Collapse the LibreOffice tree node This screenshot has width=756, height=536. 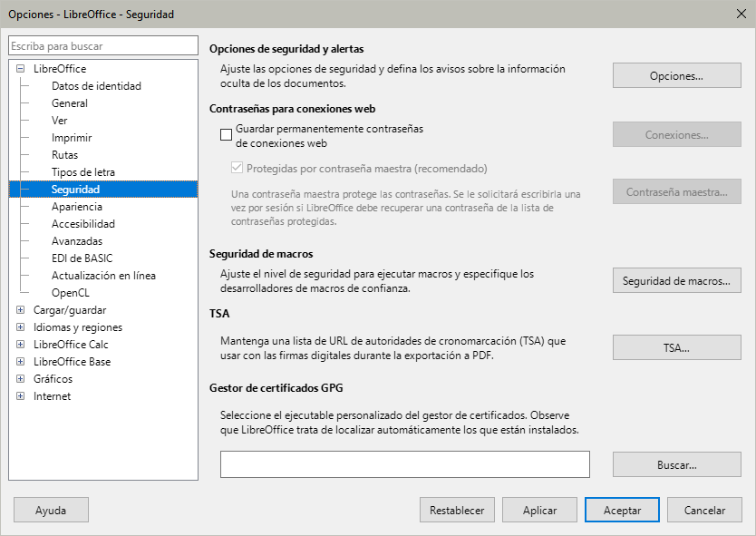click(21, 69)
